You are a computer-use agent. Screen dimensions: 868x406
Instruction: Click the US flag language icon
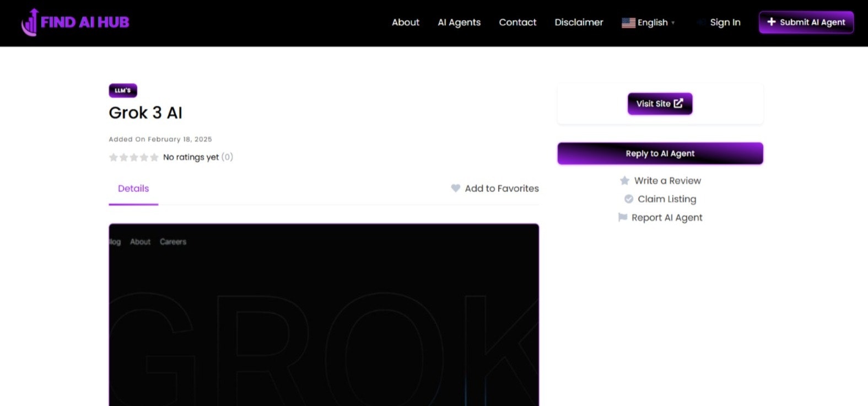[x=628, y=23]
